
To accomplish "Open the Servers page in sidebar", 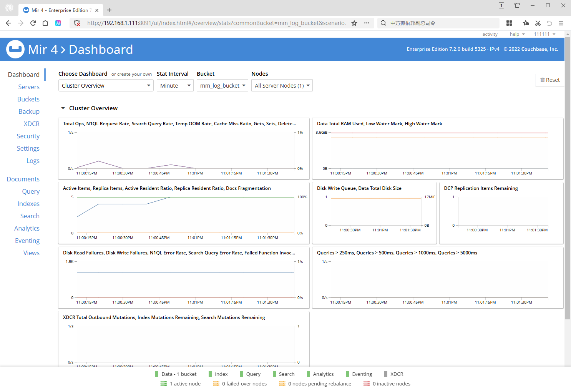I will click(29, 87).
